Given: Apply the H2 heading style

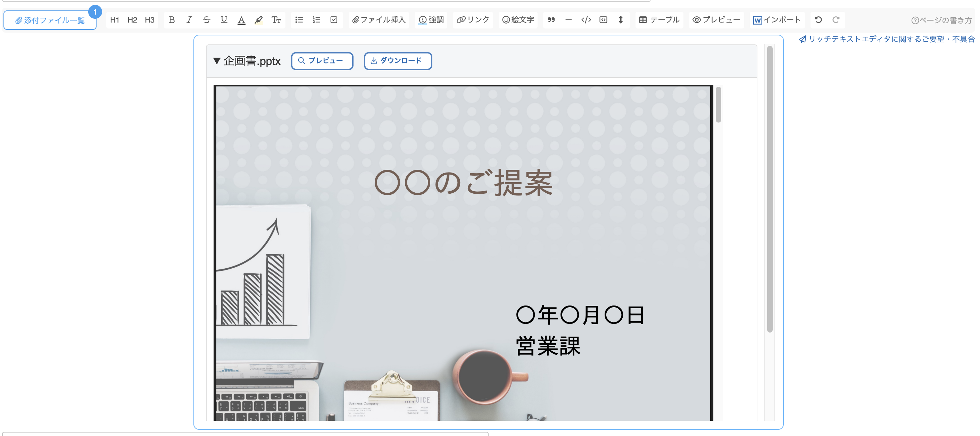Looking at the screenshot, I should click(132, 20).
